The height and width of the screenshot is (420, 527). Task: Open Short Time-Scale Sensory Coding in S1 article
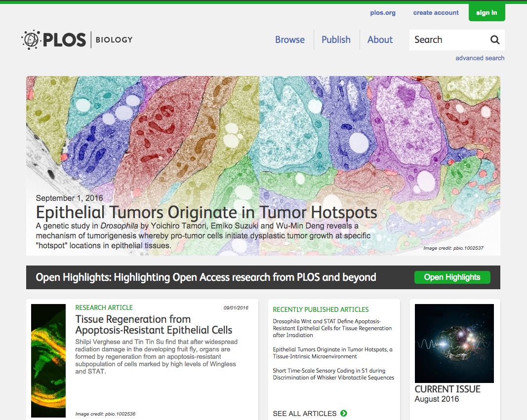[x=333, y=374]
